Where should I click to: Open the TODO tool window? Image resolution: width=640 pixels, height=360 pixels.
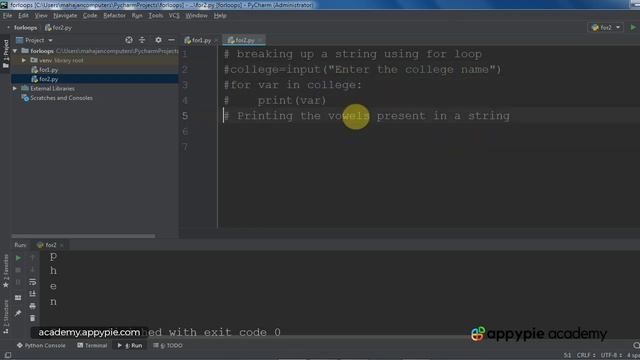click(168, 346)
